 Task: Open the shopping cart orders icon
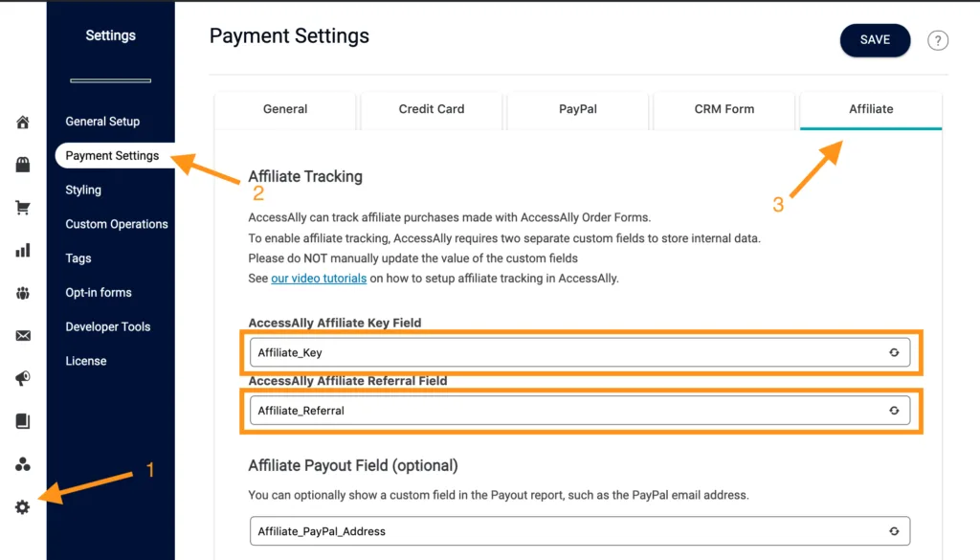22,207
